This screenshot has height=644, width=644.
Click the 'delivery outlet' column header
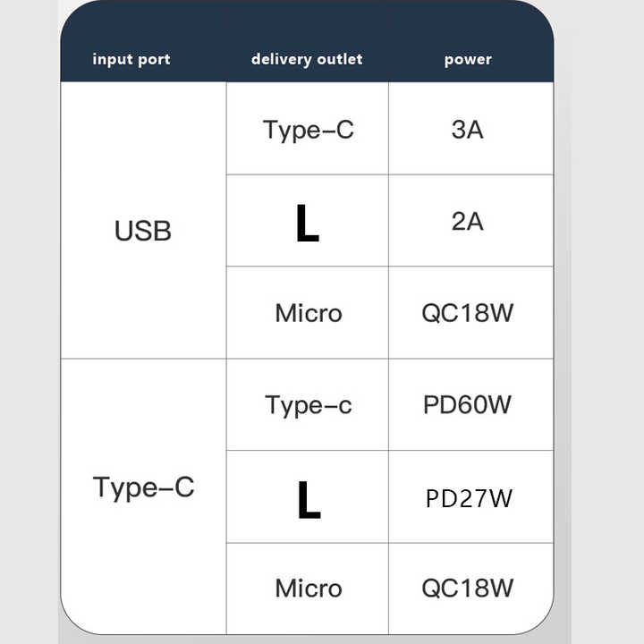coord(307,60)
